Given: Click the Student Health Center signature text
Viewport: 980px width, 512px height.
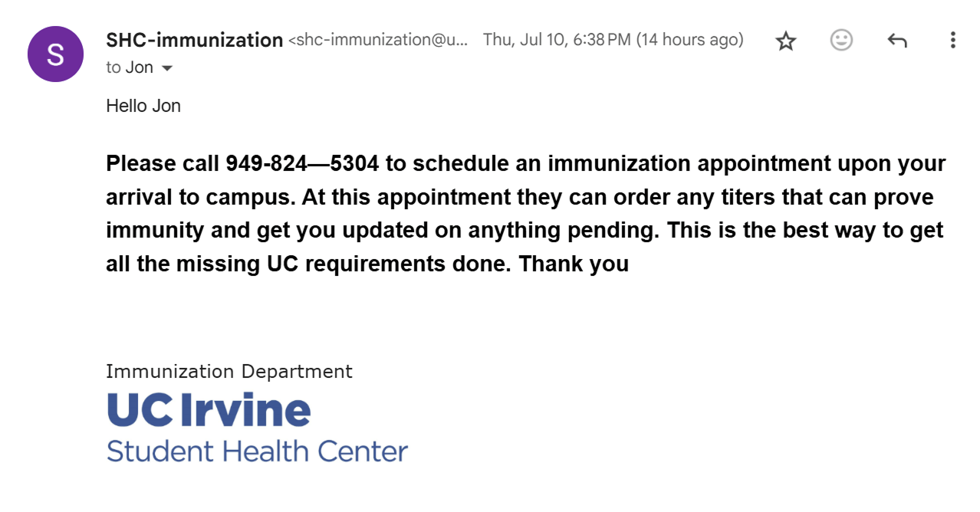Looking at the screenshot, I should (257, 451).
